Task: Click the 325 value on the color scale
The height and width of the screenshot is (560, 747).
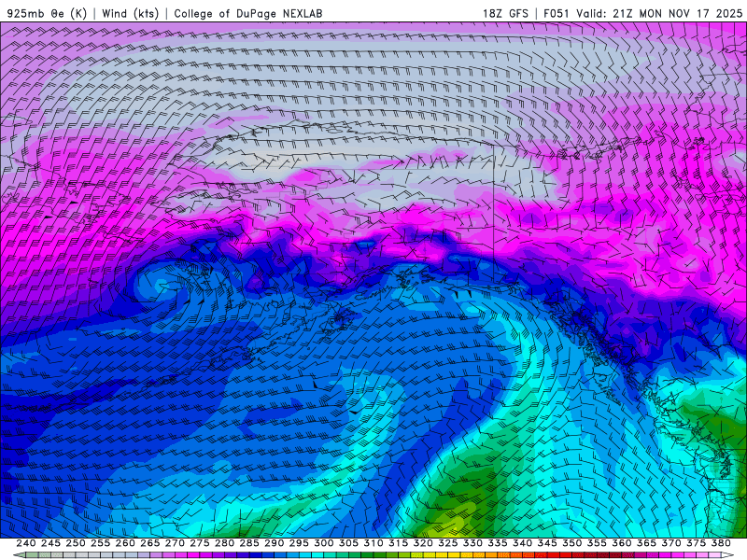Action: tap(448, 543)
